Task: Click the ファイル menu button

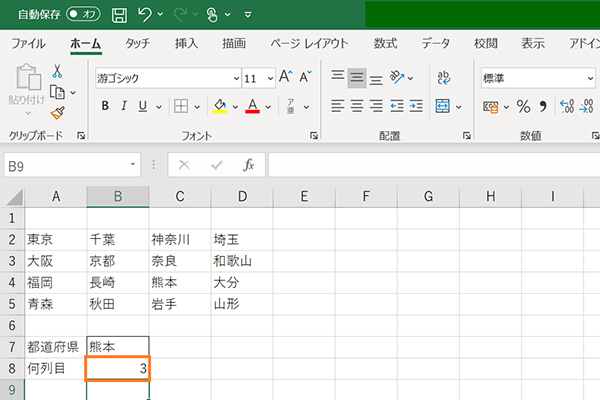Action: pyautogui.click(x=27, y=43)
